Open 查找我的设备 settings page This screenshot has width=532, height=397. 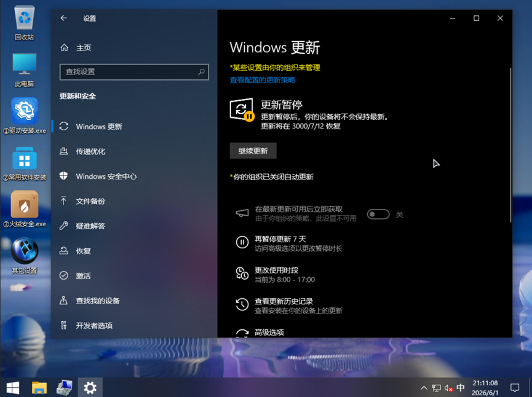[x=134, y=301]
